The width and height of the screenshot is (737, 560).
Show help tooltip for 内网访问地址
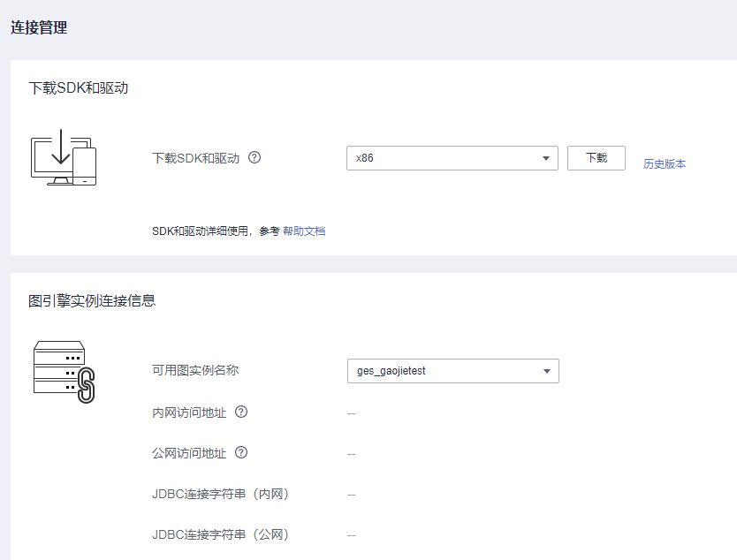[x=241, y=412]
